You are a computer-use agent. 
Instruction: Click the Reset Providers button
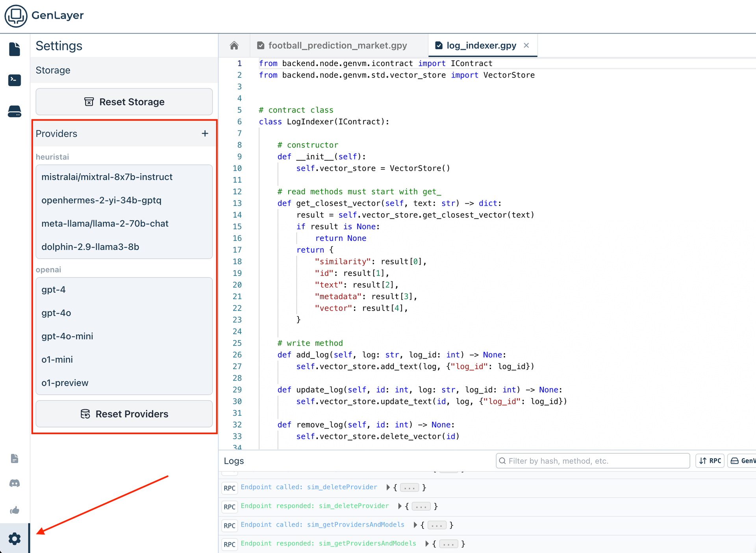124,414
